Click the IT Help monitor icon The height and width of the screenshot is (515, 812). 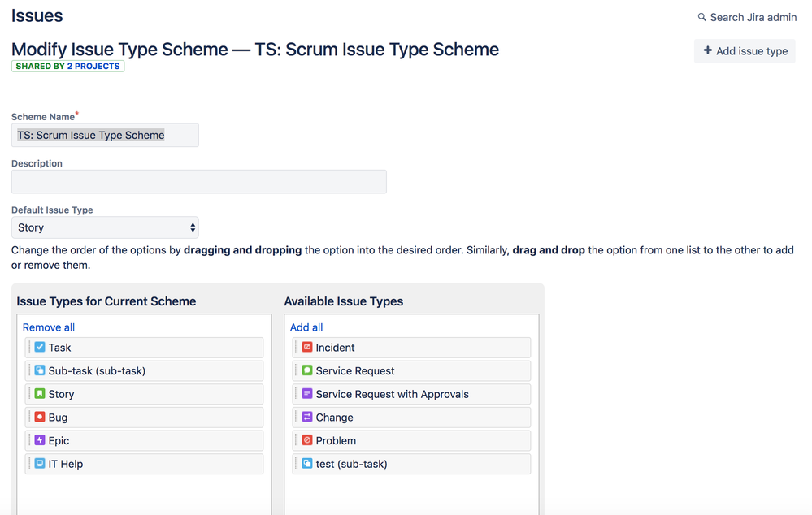tap(40, 464)
